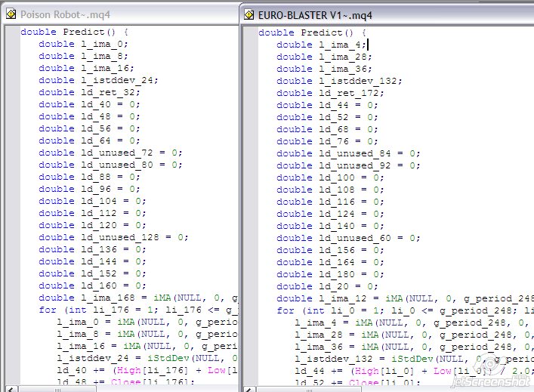Click horizontal scrollbar thumb in EURO-BLASTER window
534x392 pixels.
click(x=309, y=389)
